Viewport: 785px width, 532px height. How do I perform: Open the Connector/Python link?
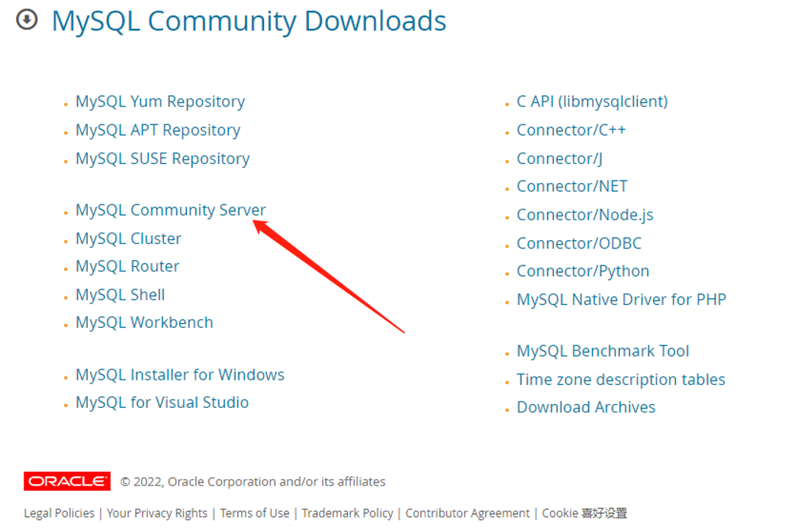coord(583,271)
